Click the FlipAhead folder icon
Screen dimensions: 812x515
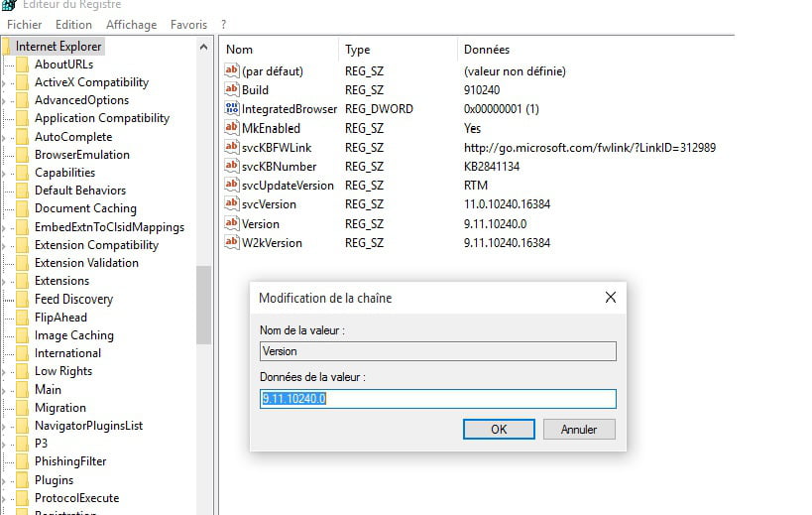[22, 318]
